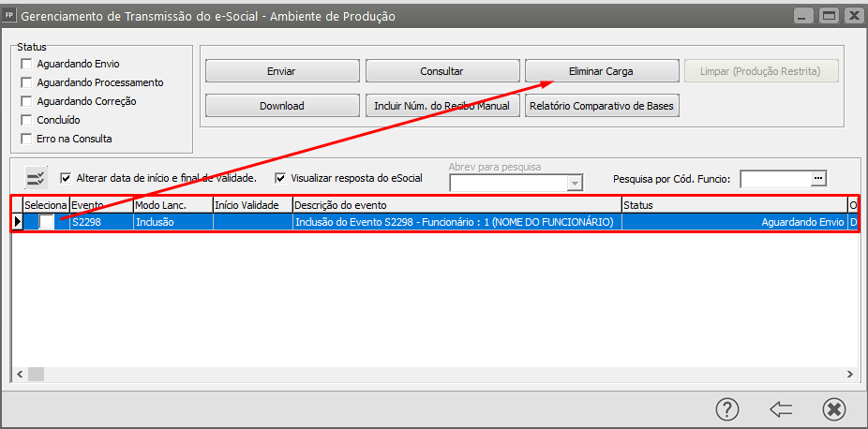Click the Limpar (Produção Restrita) button
This screenshot has width=868, height=429.
[762, 71]
